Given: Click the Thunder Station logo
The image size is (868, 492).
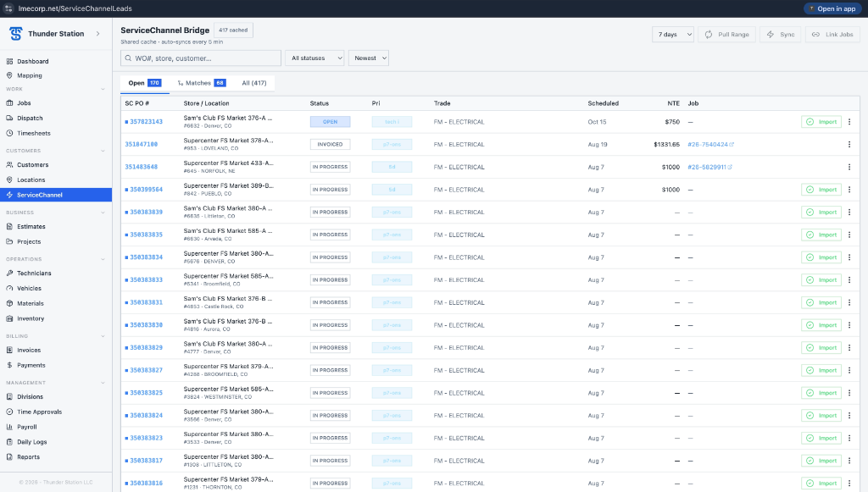Looking at the screenshot, I should (15, 34).
